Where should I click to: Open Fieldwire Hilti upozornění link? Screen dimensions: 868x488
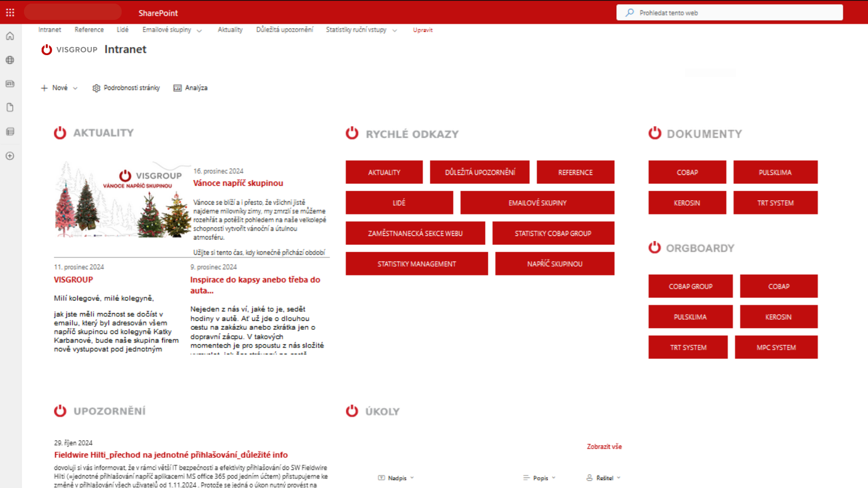171,455
